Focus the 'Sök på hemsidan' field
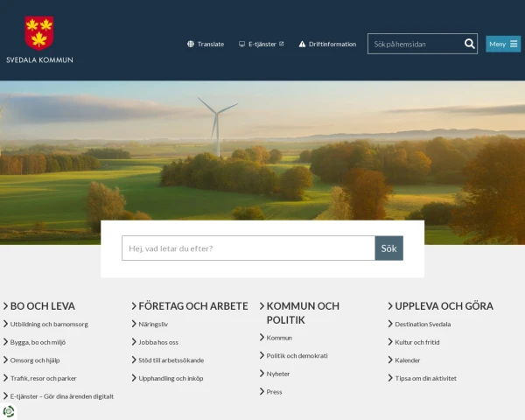Screen dimensions: 525x420 (415, 44)
